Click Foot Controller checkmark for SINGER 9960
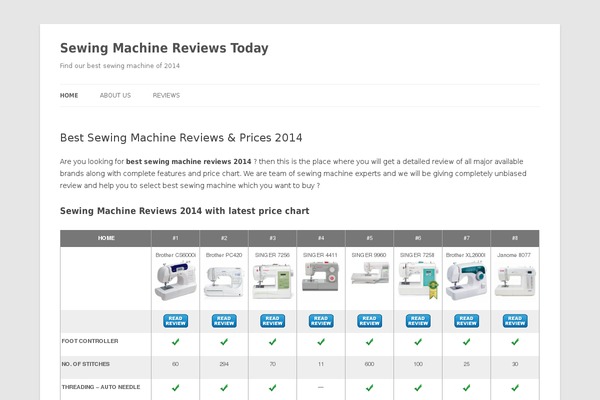The image size is (600, 400). point(370,342)
